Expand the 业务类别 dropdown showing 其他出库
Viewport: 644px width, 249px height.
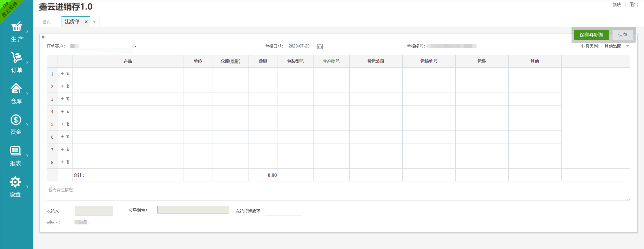tap(628, 46)
